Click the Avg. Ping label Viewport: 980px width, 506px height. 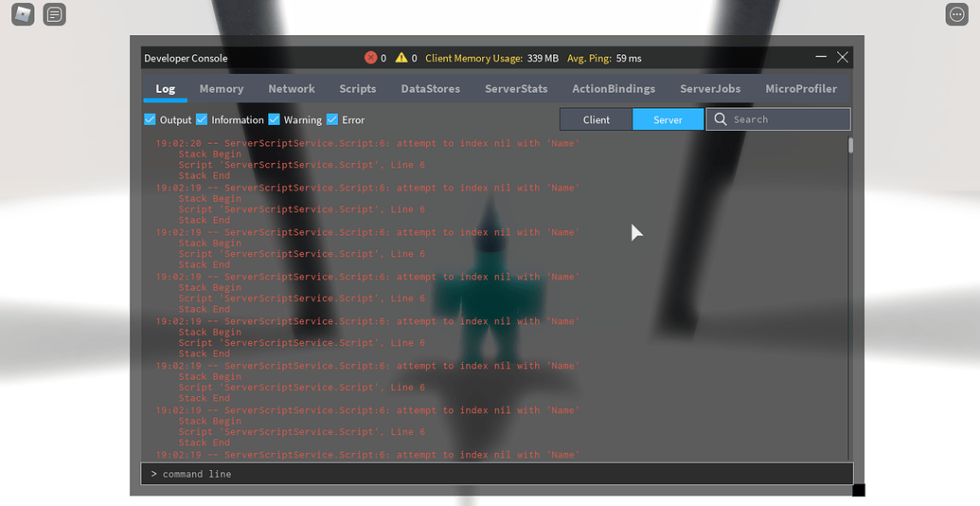[x=589, y=58]
